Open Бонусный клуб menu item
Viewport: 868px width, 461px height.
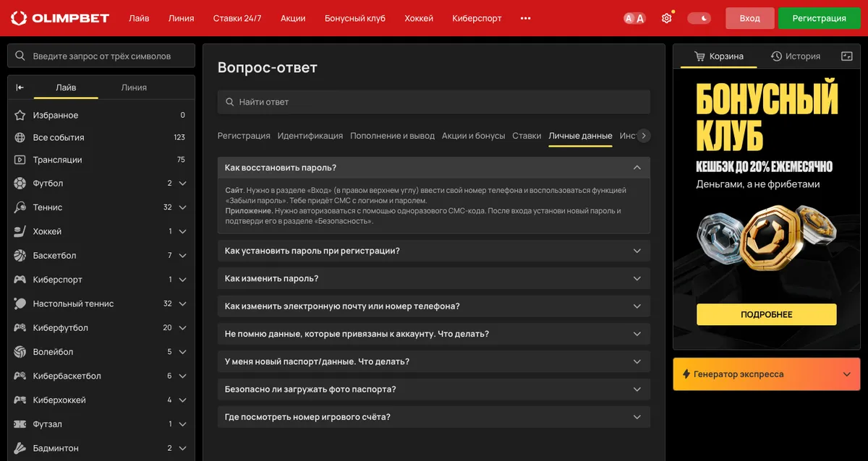[x=355, y=18]
